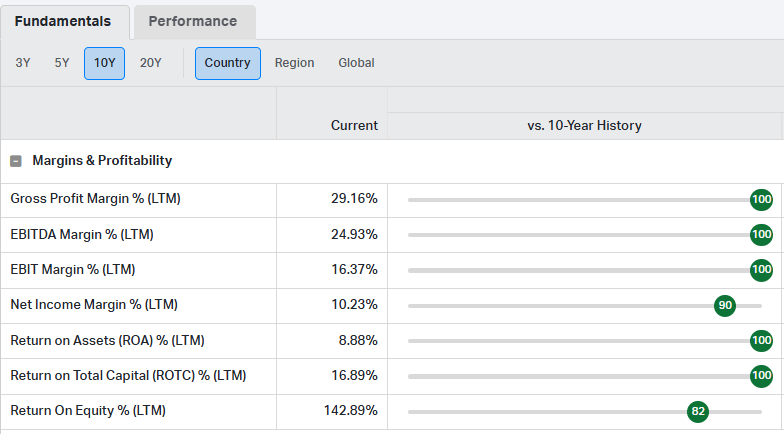The width and height of the screenshot is (784, 434).
Task: Click EBITDA Margin percentile badge
Action: point(761,235)
